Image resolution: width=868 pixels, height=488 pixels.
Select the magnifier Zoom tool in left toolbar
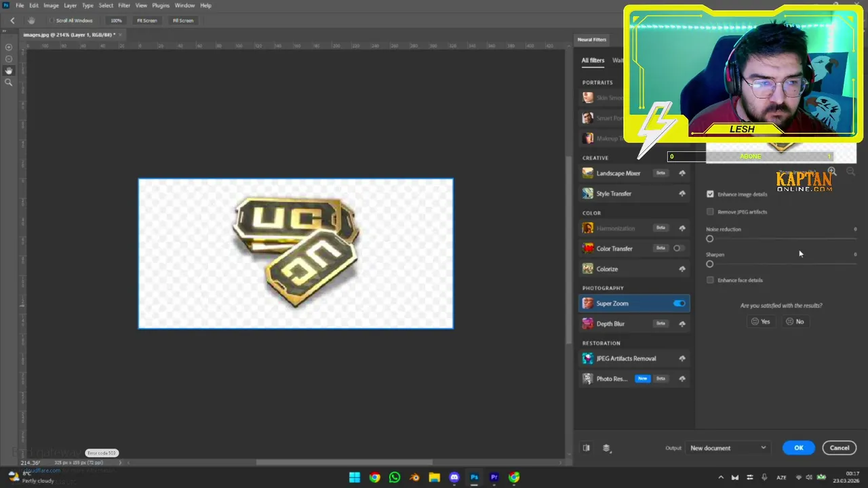pyautogui.click(x=9, y=83)
